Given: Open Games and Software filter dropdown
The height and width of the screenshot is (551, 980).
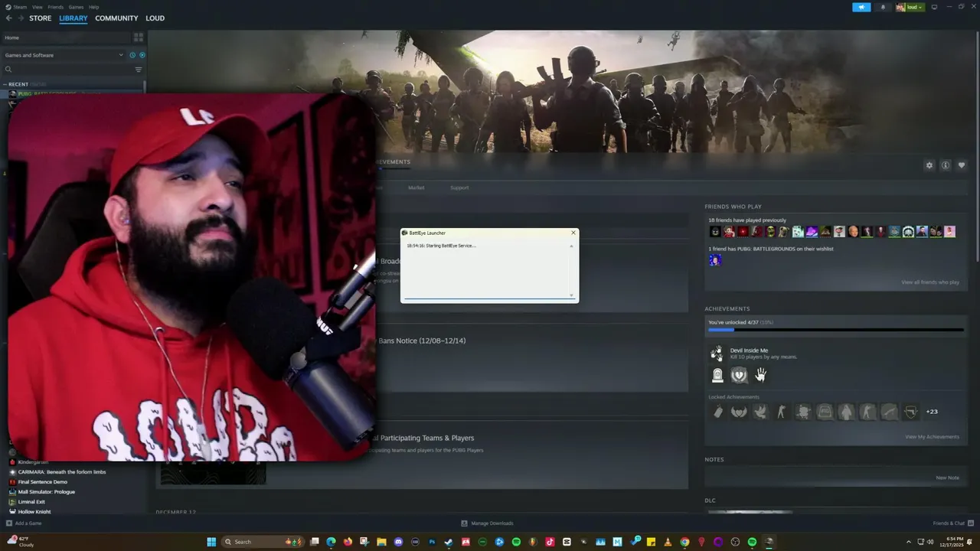Looking at the screenshot, I should pos(64,55).
